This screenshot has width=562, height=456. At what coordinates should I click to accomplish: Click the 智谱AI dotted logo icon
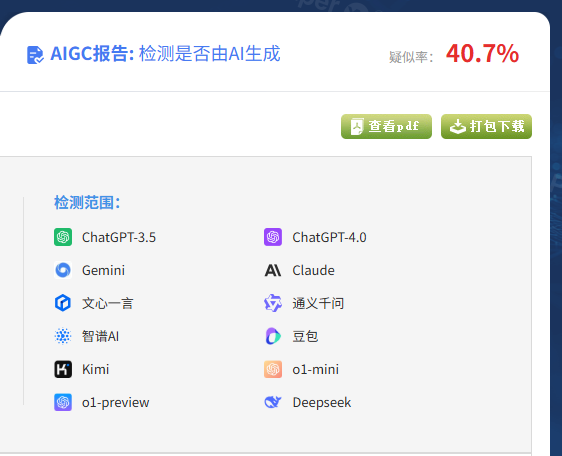tap(63, 336)
